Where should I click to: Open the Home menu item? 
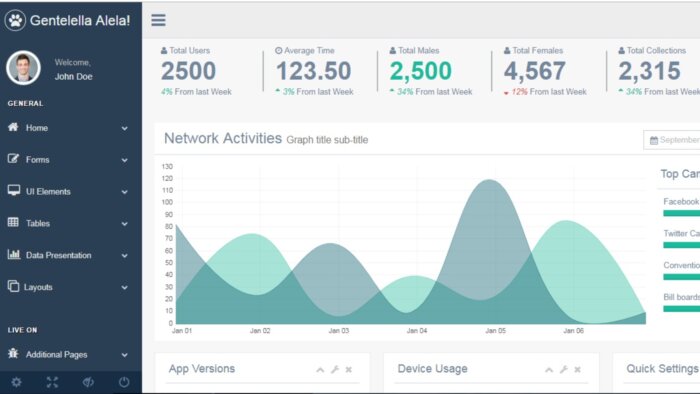click(71, 128)
